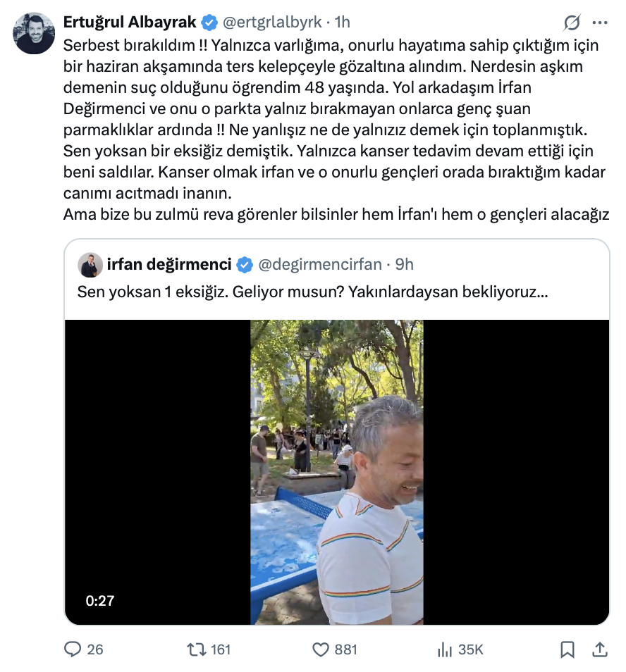Viewport: 626px width, 672px height.
Task: Click the share upload icon
Action: coord(600,649)
